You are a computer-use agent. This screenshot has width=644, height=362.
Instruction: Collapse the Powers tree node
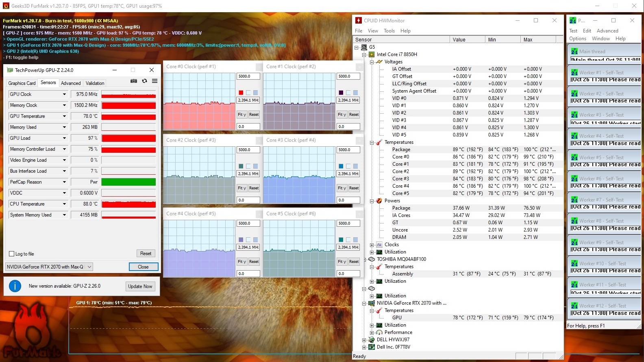(372, 201)
